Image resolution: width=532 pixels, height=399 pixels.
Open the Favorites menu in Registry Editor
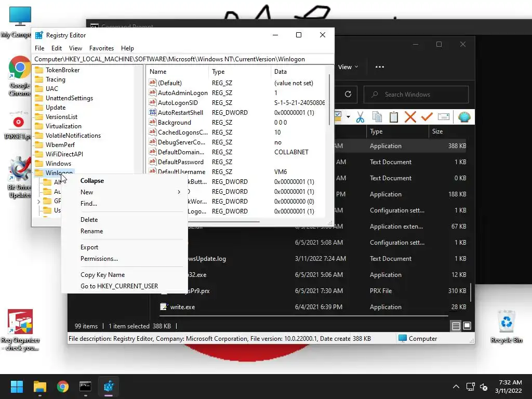[101, 48]
